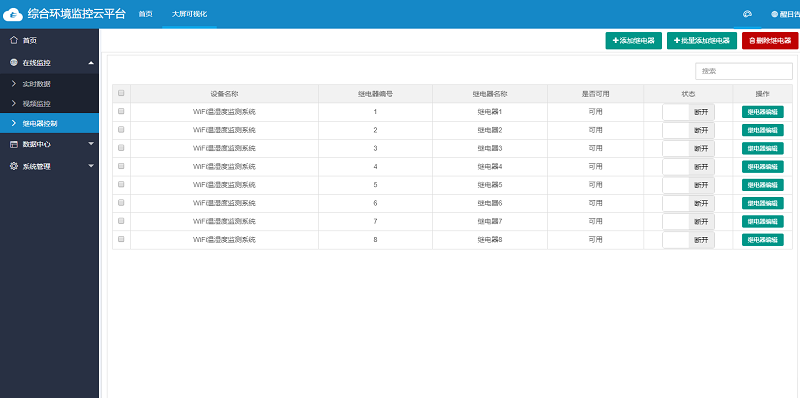
Task: Tick the checkbox for relay row 3
Action: click(x=121, y=148)
